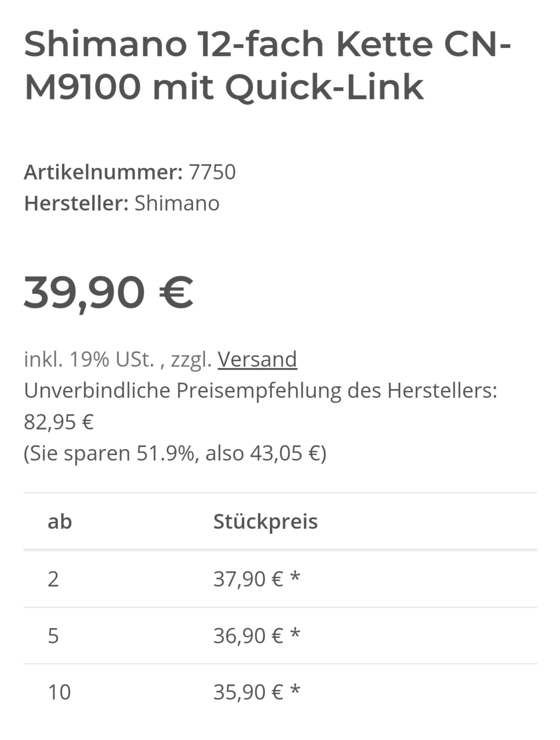Click the 82,95 € recommended price

pyautogui.click(x=59, y=422)
